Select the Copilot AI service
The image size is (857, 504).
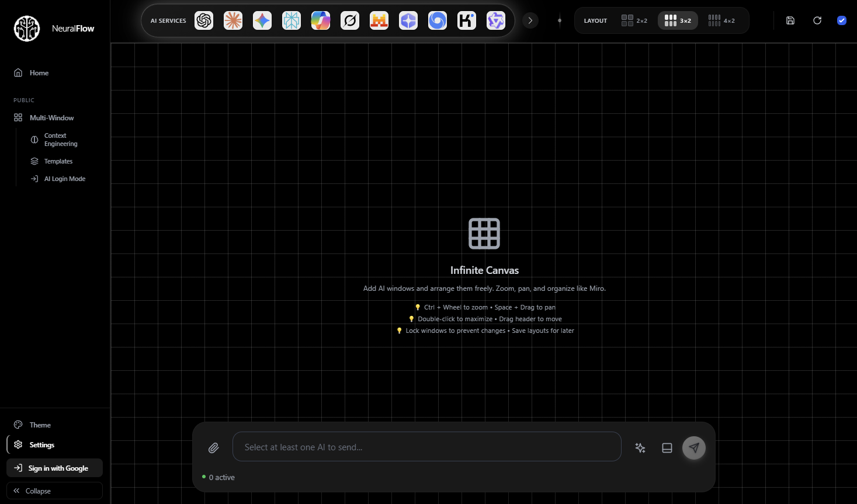(x=320, y=20)
